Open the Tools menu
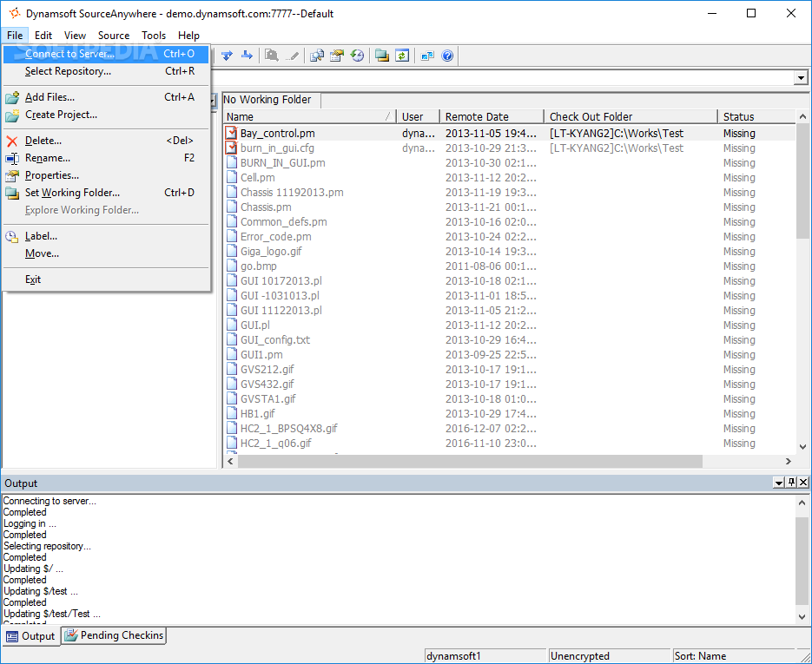This screenshot has height=664, width=812. point(154,36)
